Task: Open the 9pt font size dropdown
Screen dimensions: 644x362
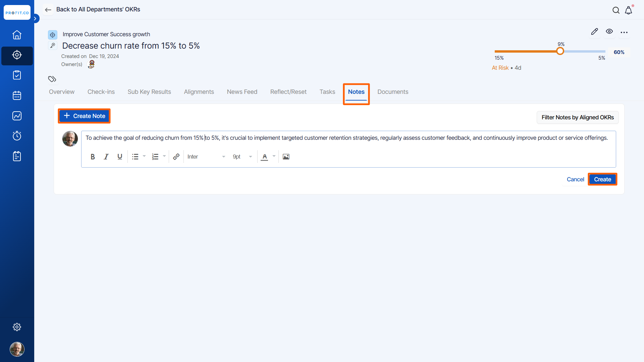Action: 242,157
